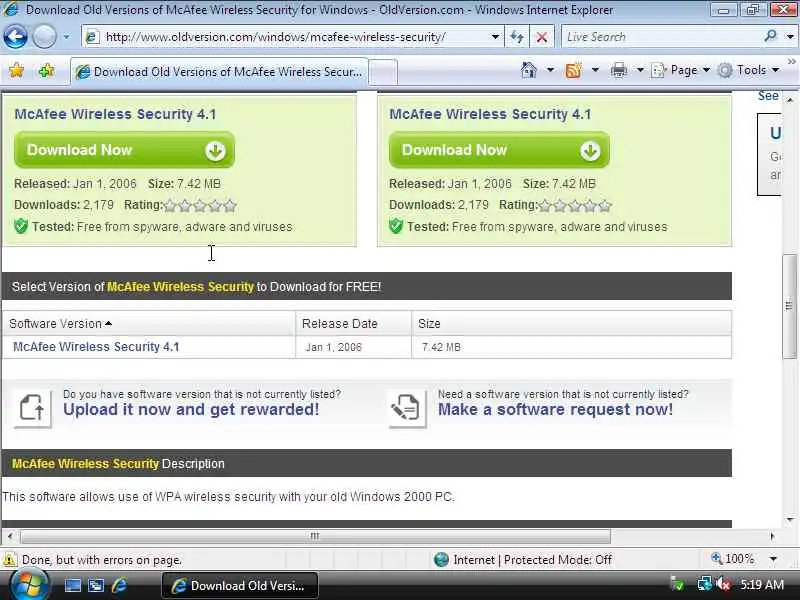Click Make a software request now
800x600 pixels.
point(555,410)
